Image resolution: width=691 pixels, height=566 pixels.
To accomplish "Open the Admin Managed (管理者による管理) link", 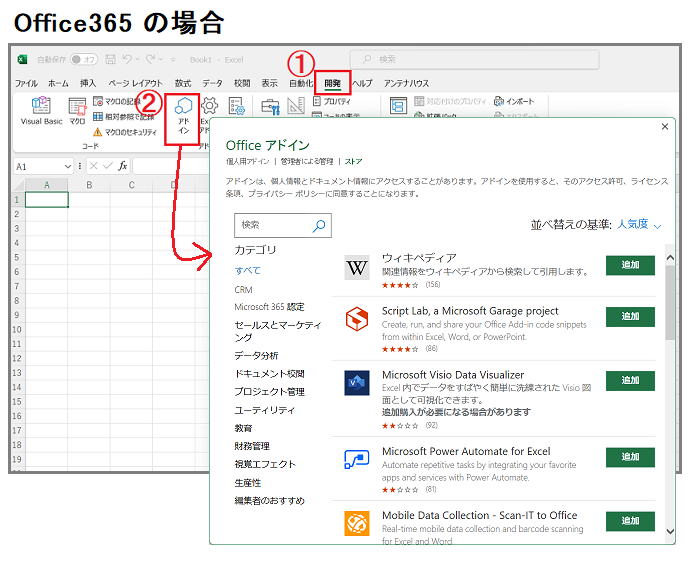I will tap(307, 161).
